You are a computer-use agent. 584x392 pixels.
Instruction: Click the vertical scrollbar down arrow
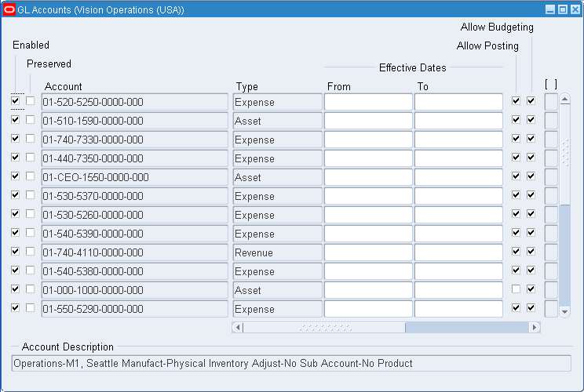point(564,311)
